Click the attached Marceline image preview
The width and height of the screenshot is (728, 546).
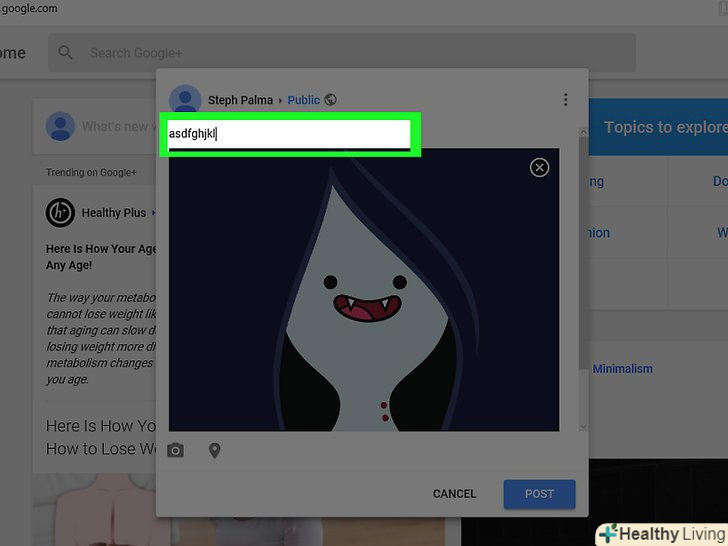[364, 290]
